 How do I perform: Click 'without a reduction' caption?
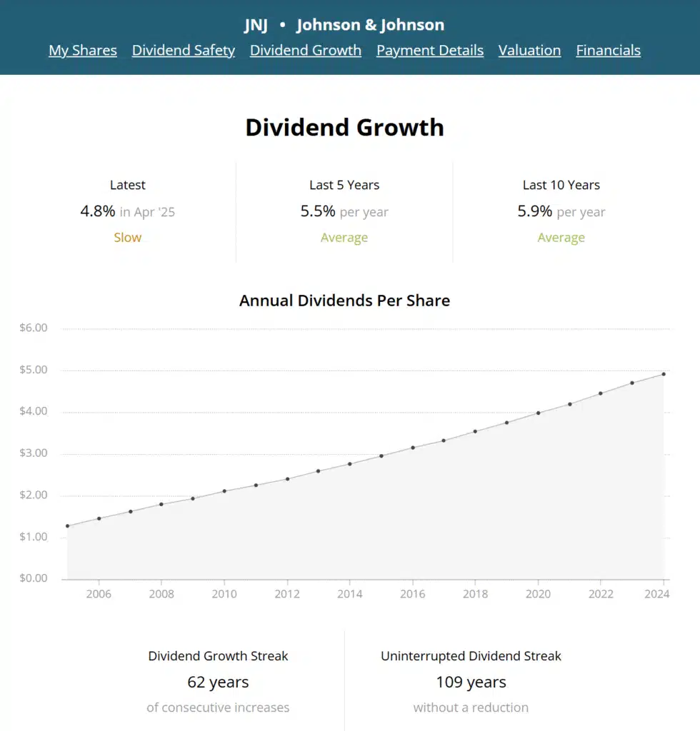(x=471, y=707)
